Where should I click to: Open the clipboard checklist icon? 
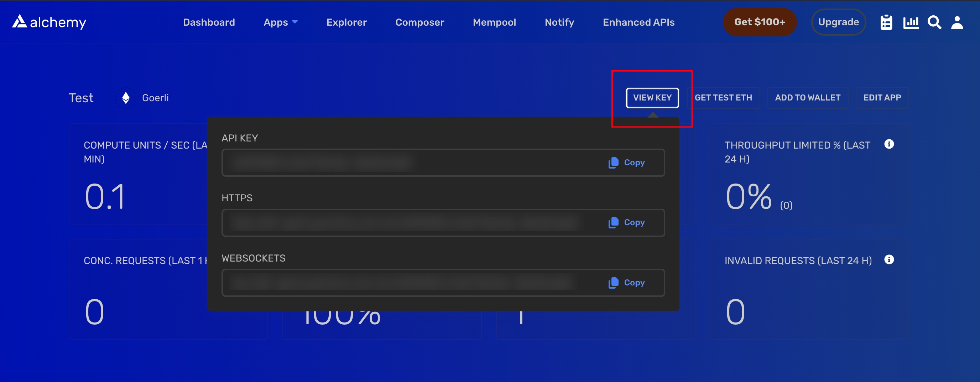pos(886,22)
